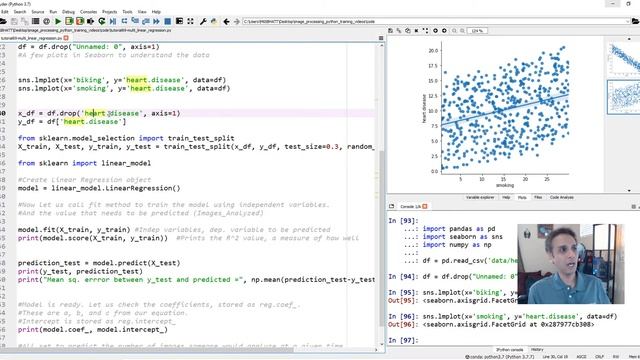This screenshot has height=360, width=640.
Task: Close the editor file tab
Action: point(66,38)
